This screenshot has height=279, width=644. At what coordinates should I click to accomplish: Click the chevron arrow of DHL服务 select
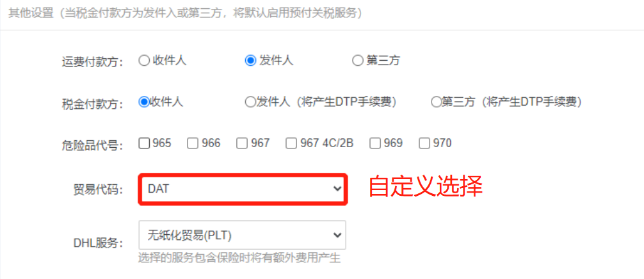[337, 235]
